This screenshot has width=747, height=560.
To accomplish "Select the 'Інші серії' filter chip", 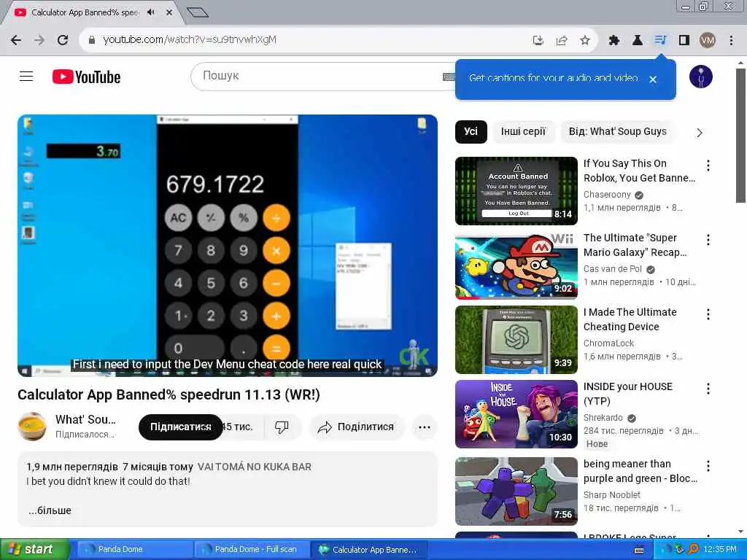I will coord(523,132).
